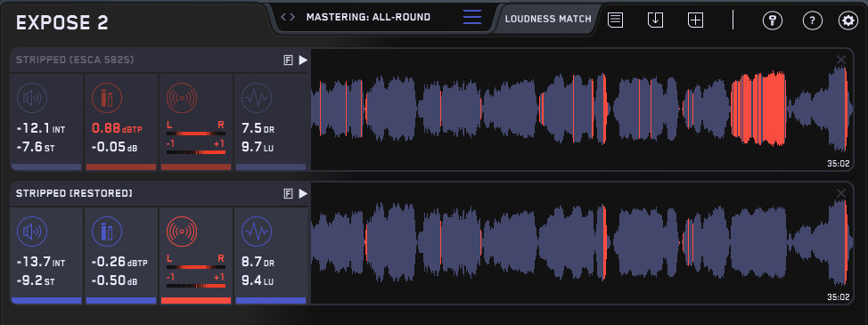This screenshot has height=325, width=868.
Task: Select the -0.05 dB peak value
Action: click(x=115, y=148)
